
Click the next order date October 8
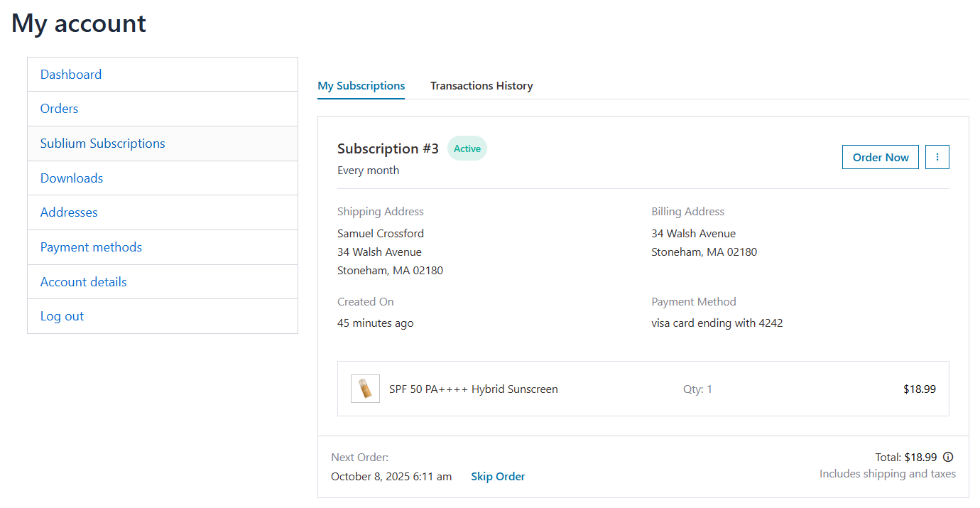point(391,476)
